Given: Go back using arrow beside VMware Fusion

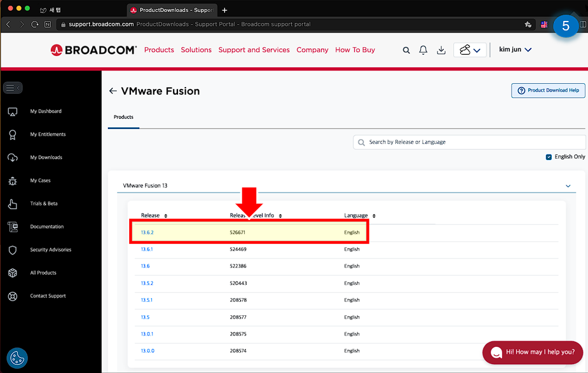Looking at the screenshot, I should [113, 91].
